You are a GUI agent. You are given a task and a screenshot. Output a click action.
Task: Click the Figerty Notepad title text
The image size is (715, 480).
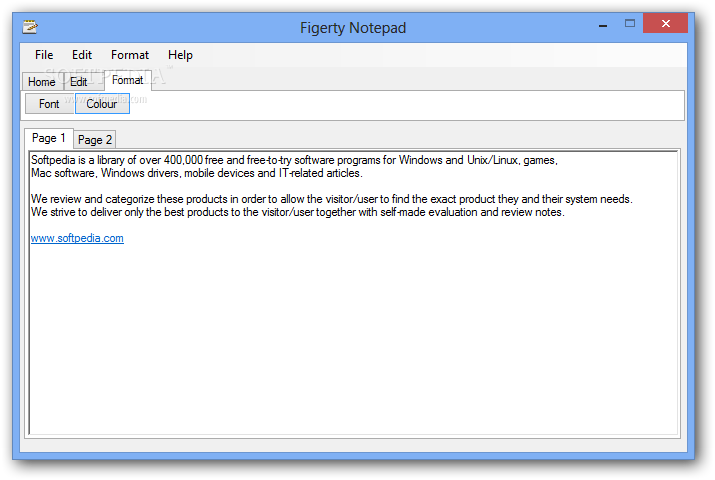353,28
